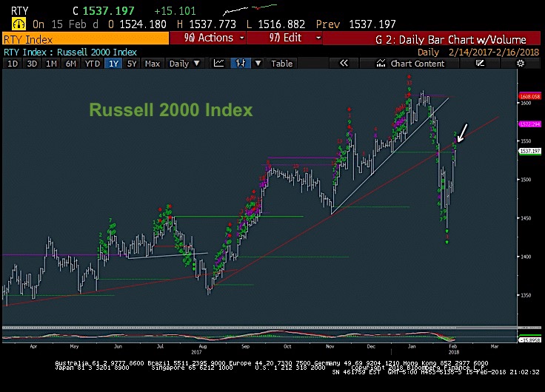Select the 6M range tab
545x392 pixels.
(71, 64)
